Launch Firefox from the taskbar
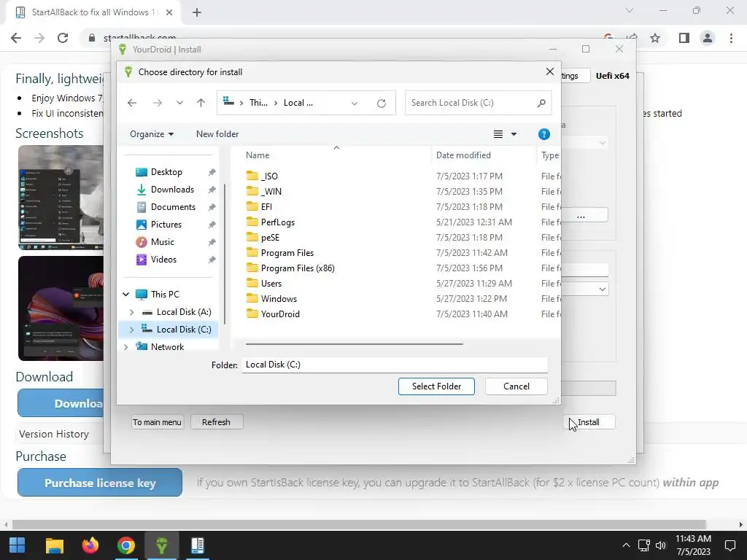 click(90, 545)
